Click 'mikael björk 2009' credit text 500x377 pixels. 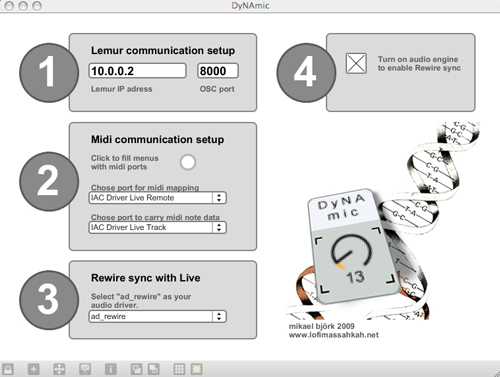pyautogui.click(x=322, y=326)
